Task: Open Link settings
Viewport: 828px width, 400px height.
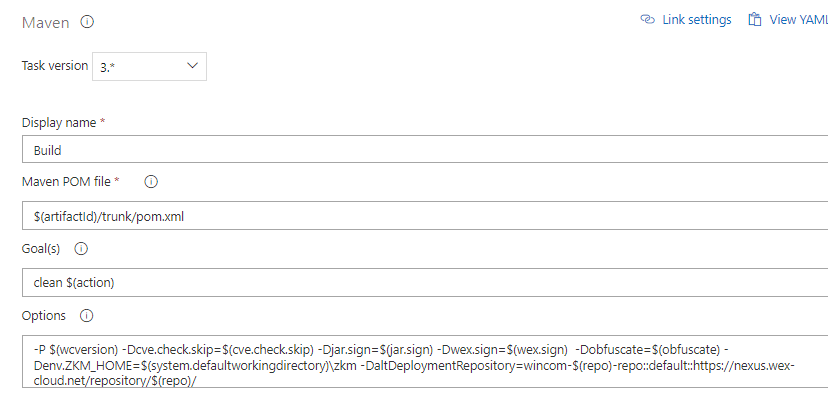Action: (x=697, y=20)
